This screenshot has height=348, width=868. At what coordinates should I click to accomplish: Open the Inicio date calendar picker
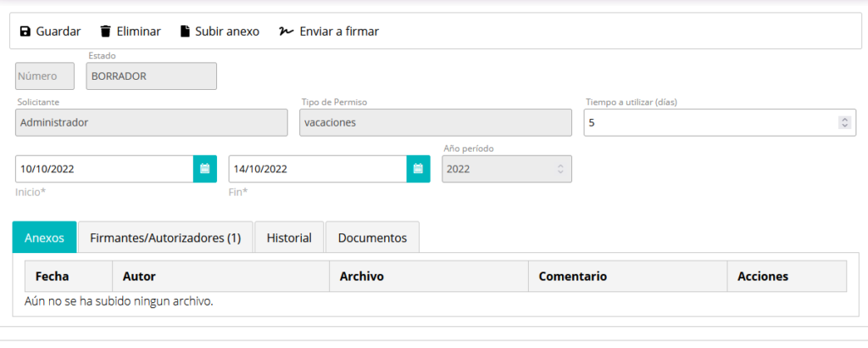click(205, 169)
